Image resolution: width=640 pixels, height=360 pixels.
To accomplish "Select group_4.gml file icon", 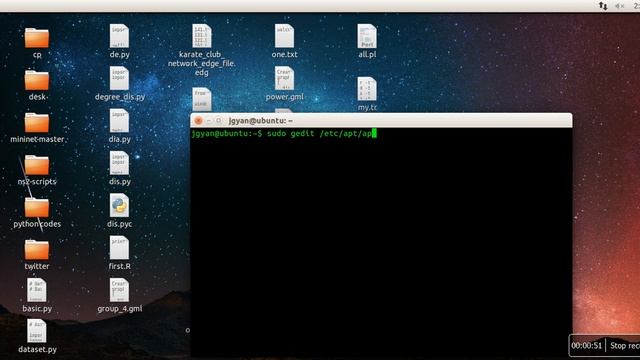I will (119, 290).
